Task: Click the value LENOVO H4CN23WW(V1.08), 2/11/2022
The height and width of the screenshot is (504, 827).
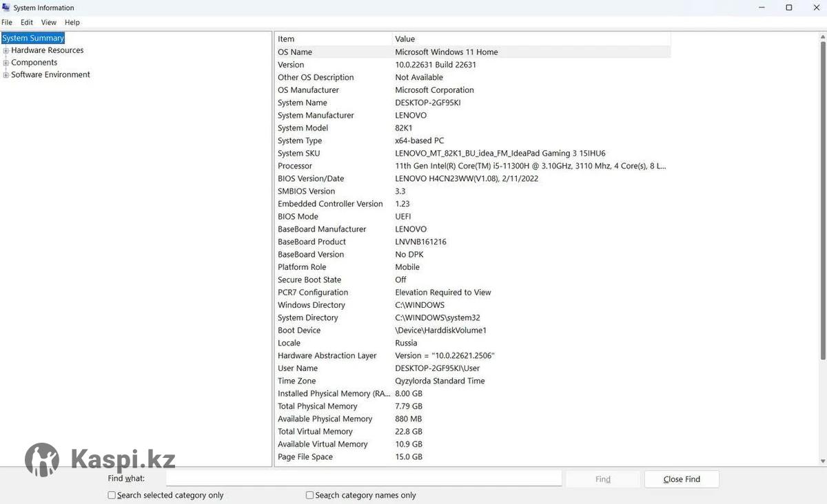Action: click(467, 178)
